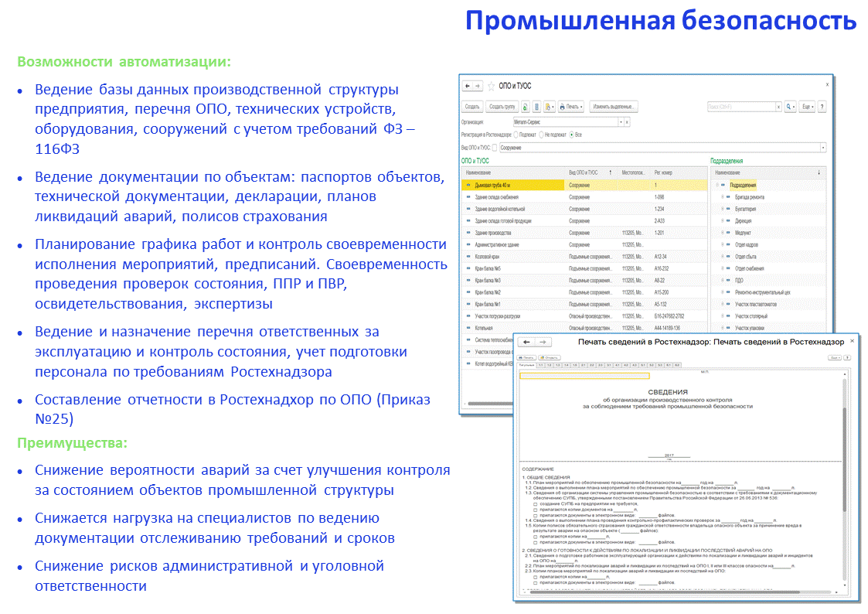868x614 pixels.
Task: Go forward in Печать сведений в Ростехнадзор window
Action: (543, 342)
